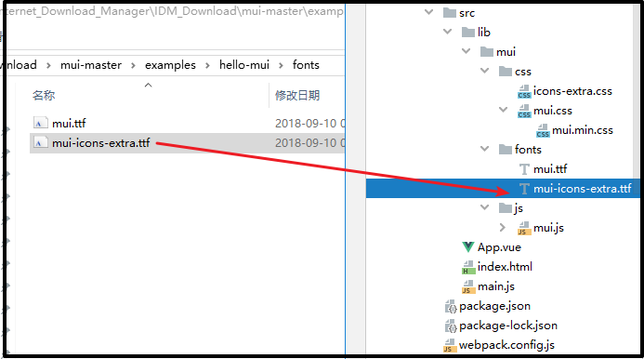Viewport: 644px width, 359px height.
Task: Click the mui folder icon in tree
Action: coord(487,52)
